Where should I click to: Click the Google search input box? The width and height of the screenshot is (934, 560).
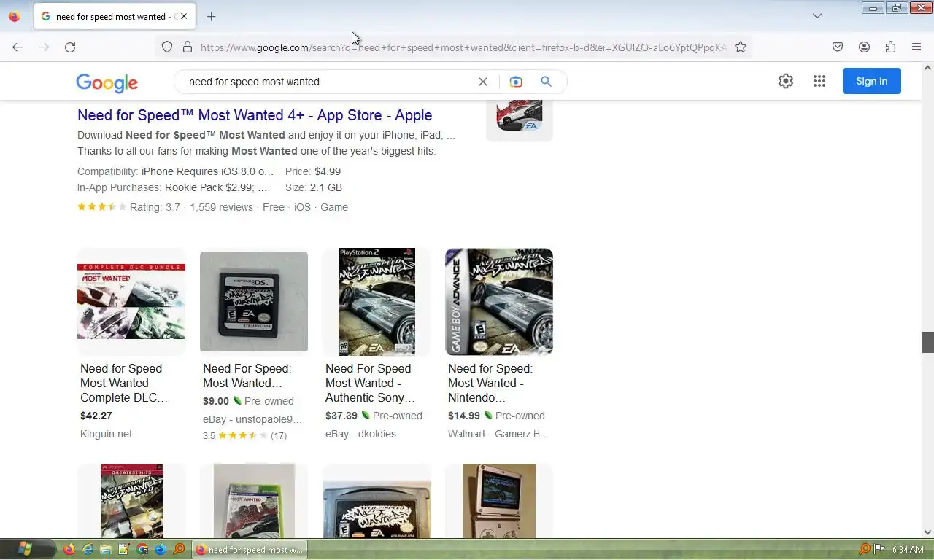[x=328, y=82]
